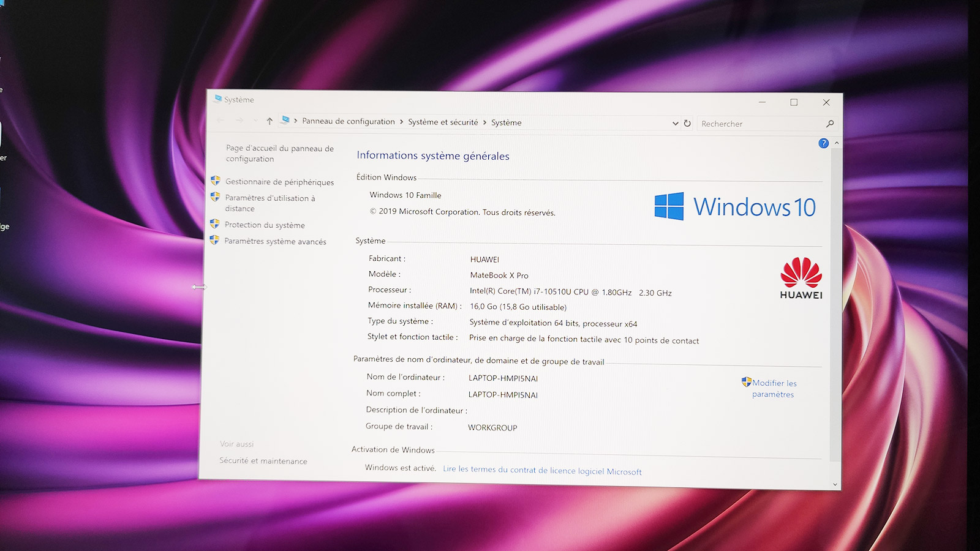Click the magnifier search icon
Screen dimensions: 980x551
pyautogui.click(x=830, y=124)
